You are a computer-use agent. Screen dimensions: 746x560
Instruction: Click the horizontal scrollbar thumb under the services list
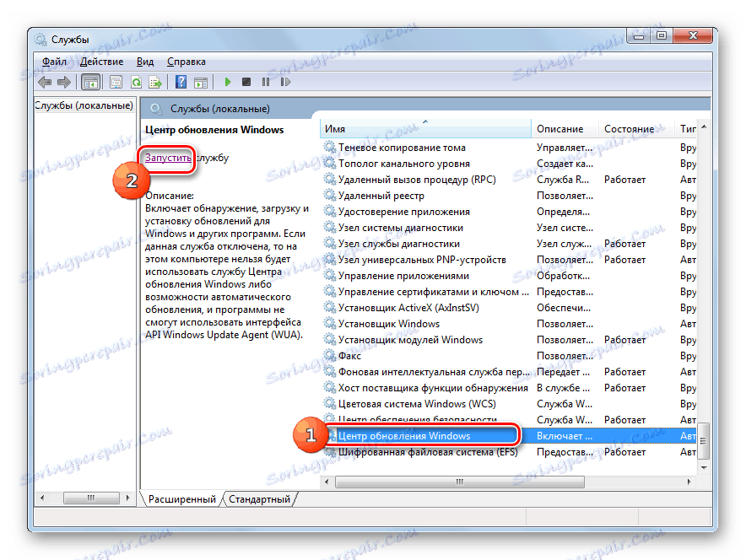[x=460, y=482]
